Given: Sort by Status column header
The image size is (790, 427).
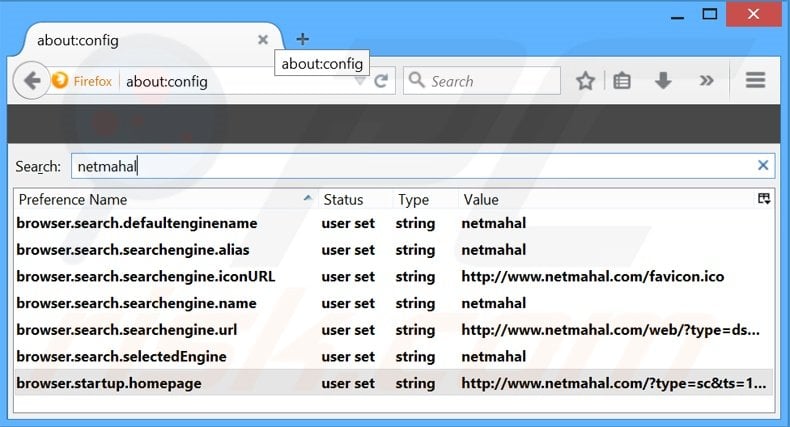Looking at the screenshot, I should click(x=355, y=199).
